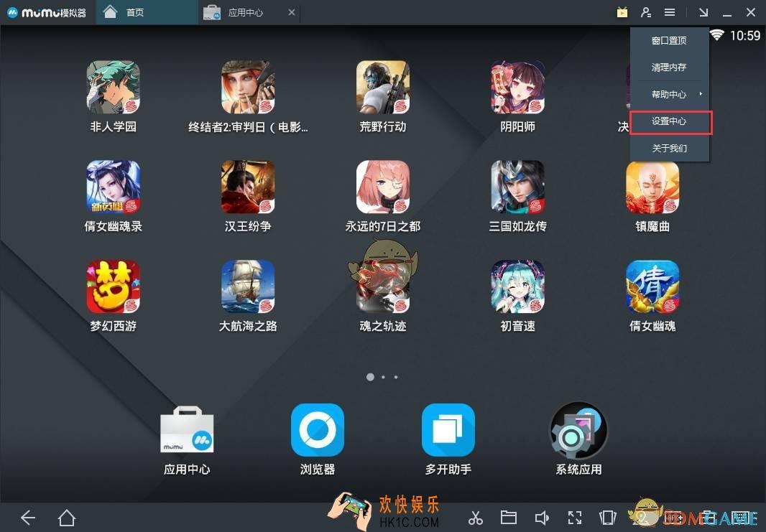Select 窗口置顶 from menu
Viewport: 766px width, 532px height.
click(x=669, y=40)
